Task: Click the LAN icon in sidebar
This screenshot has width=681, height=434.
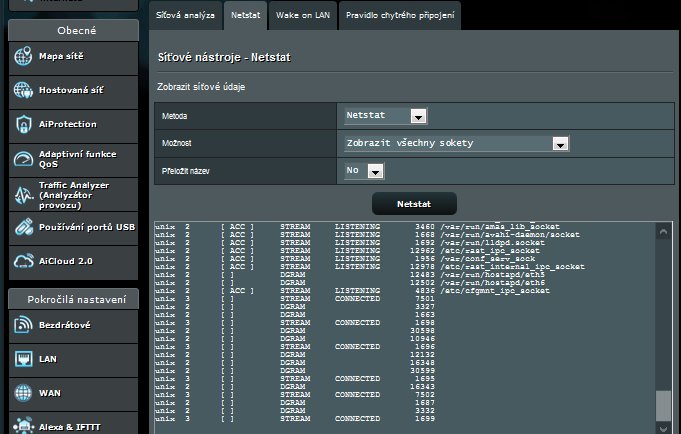Action: (23, 359)
